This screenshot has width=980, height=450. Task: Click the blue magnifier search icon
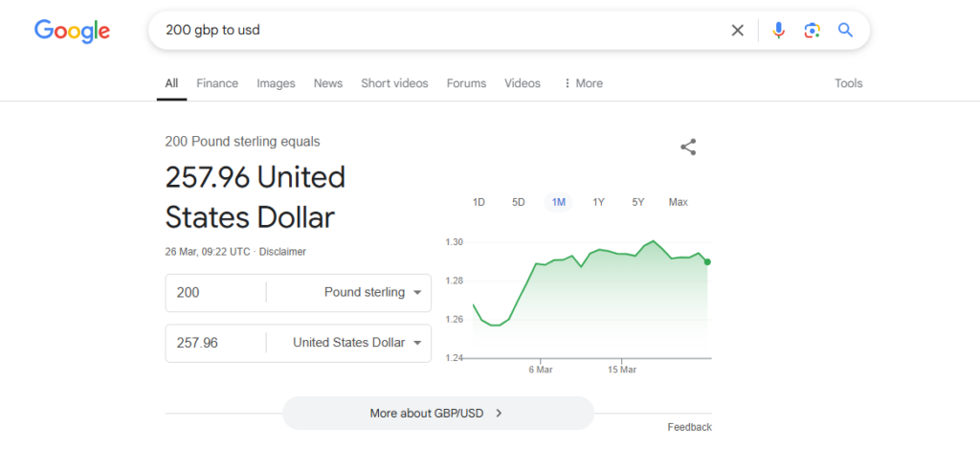pos(846,30)
